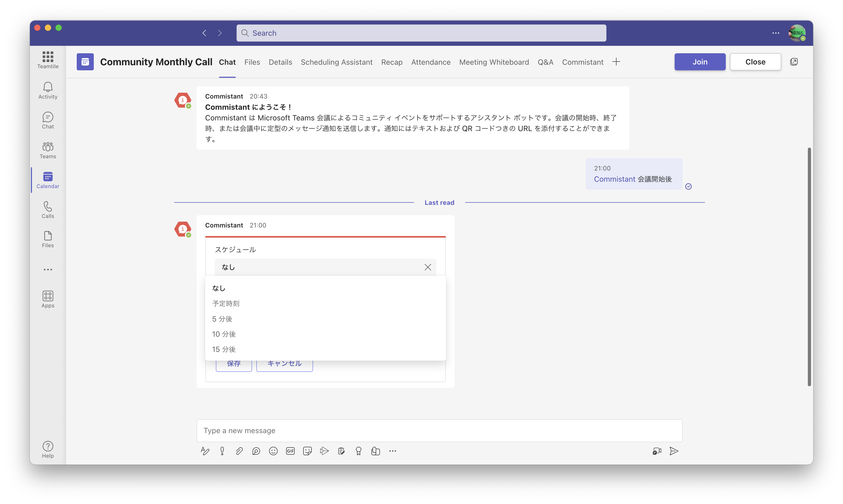Screen dimensions: 843x504
Task: Pop out the chat into a new window
Action: click(x=794, y=62)
